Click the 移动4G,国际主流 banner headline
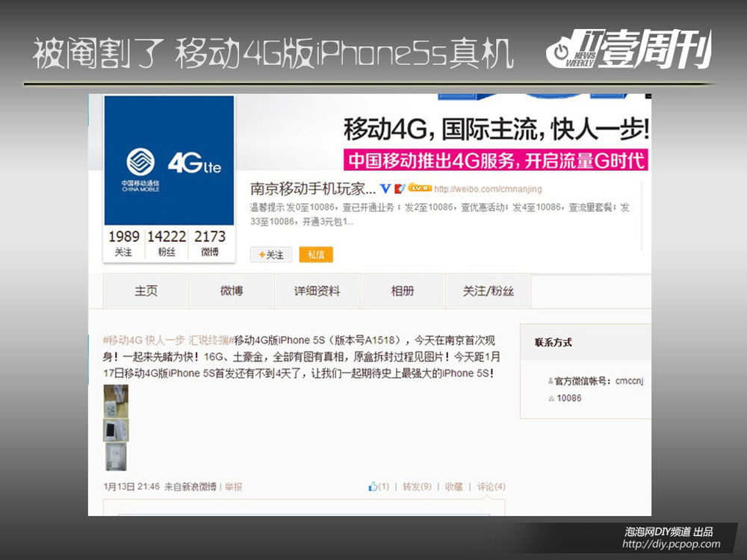The width and height of the screenshot is (747, 560). [496, 129]
